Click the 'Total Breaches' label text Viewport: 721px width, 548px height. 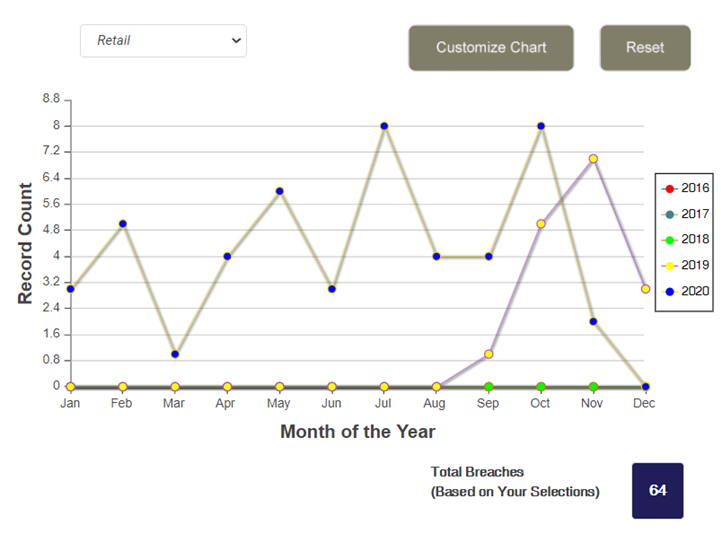pyautogui.click(x=477, y=472)
